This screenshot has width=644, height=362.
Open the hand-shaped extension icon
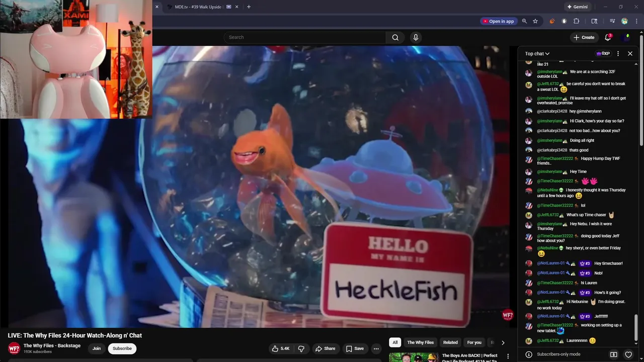[564, 21]
